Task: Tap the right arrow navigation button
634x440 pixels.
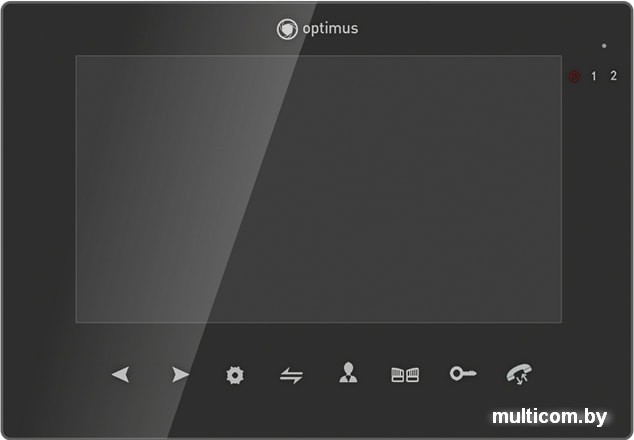Action: tap(180, 374)
